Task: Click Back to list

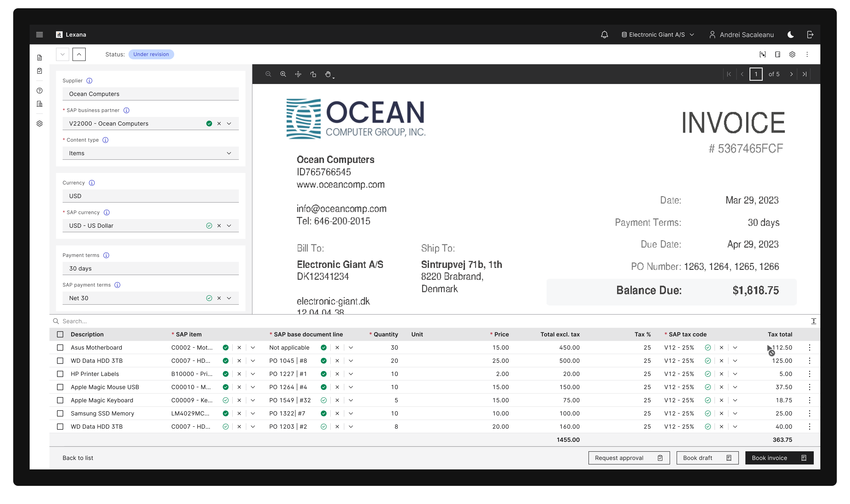Action: [x=78, y=458]
